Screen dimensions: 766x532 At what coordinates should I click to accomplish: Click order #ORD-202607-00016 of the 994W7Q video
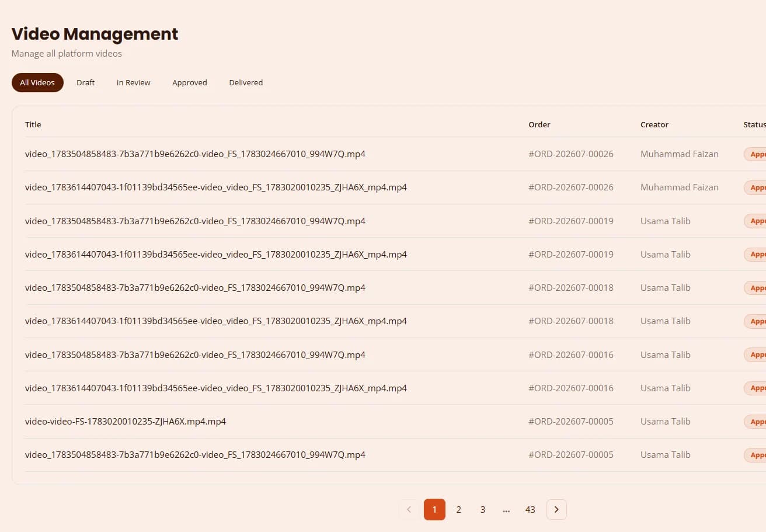click(x=571, y=354)
